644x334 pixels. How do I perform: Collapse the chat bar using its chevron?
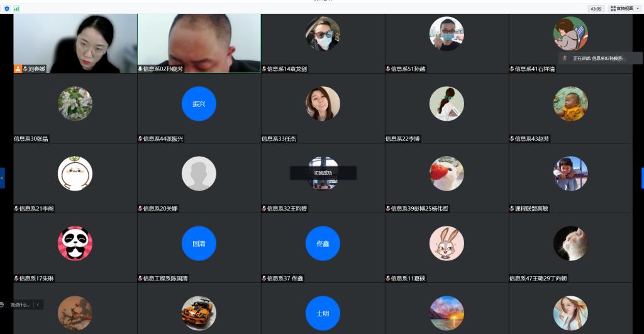pos(38,304)
